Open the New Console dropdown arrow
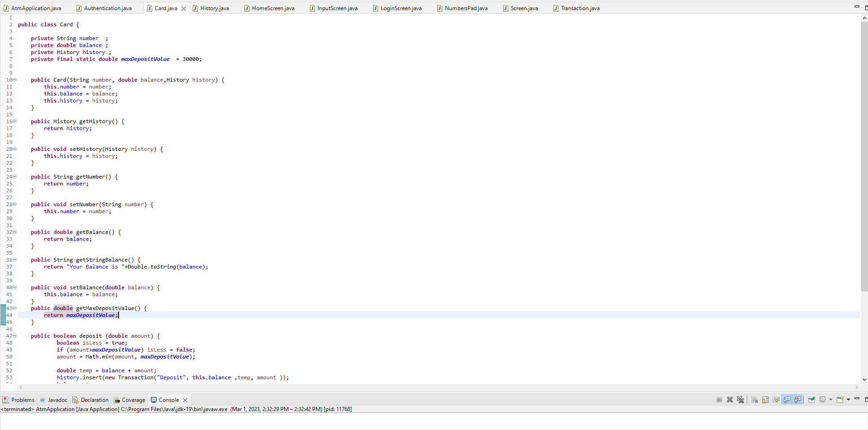Viewport: 868px width, 430px height. (848, 400)
